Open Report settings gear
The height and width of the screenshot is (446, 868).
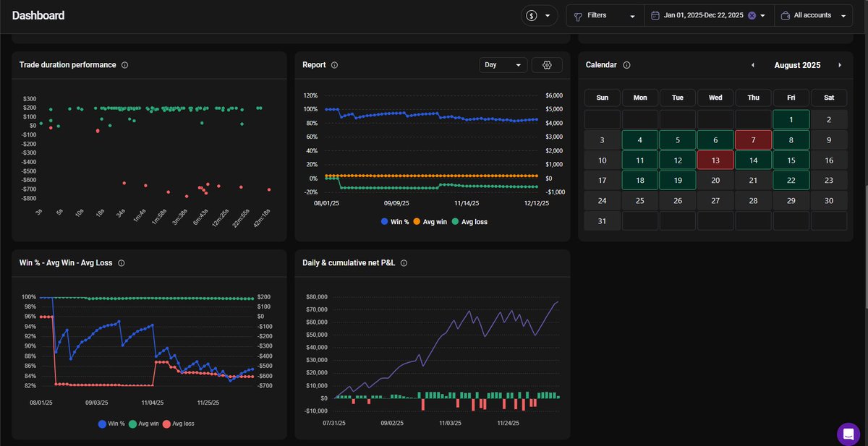(547, 65)
